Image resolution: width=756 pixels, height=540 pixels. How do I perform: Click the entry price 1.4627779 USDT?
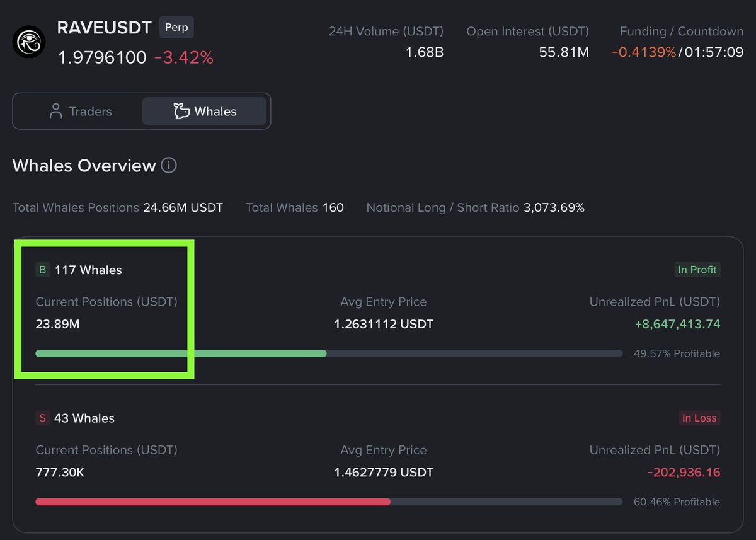[x=384, y=473]
